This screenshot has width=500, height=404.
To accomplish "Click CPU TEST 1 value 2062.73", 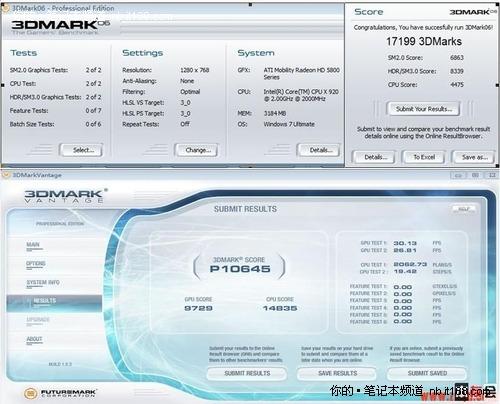I will [x=410, y=264].
